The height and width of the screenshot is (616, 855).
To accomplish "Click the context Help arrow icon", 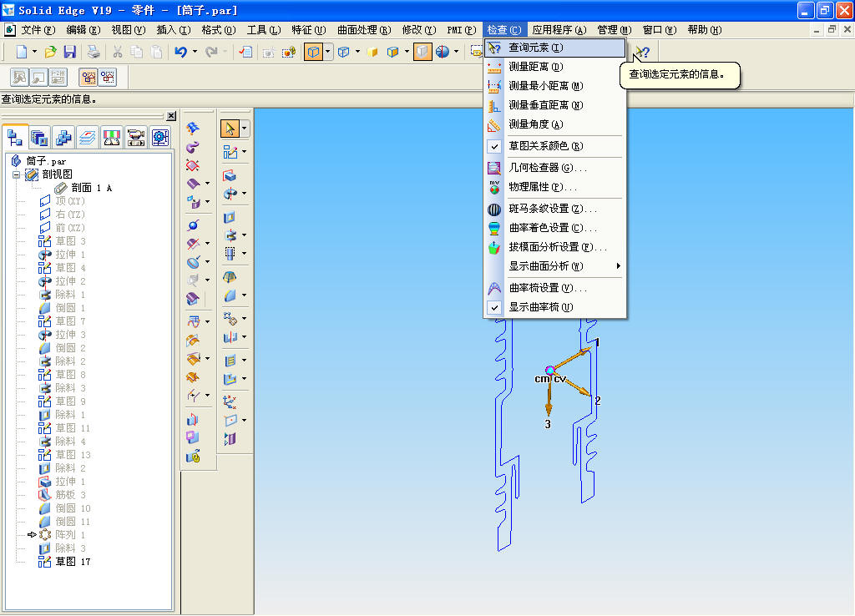I will tap(642, 52).
